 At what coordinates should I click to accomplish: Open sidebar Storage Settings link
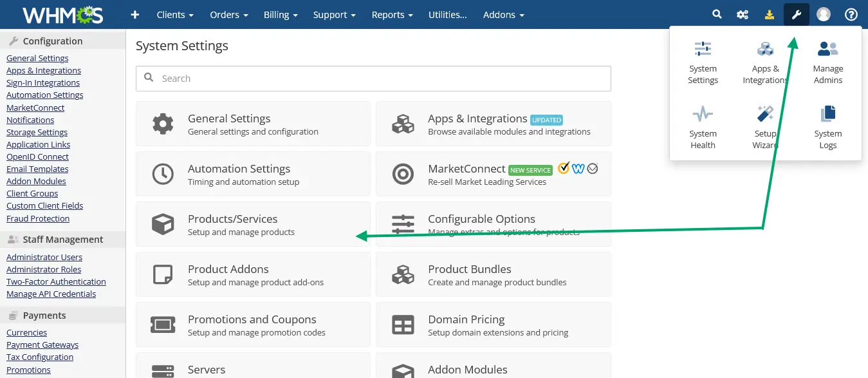coord(37,132)
